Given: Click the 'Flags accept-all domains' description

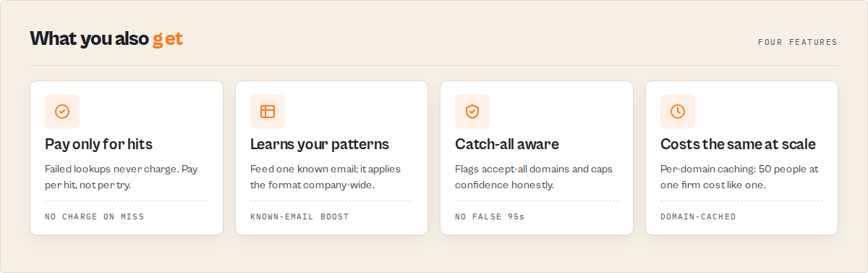Looking at the screenshot, I should pos(534,177).
